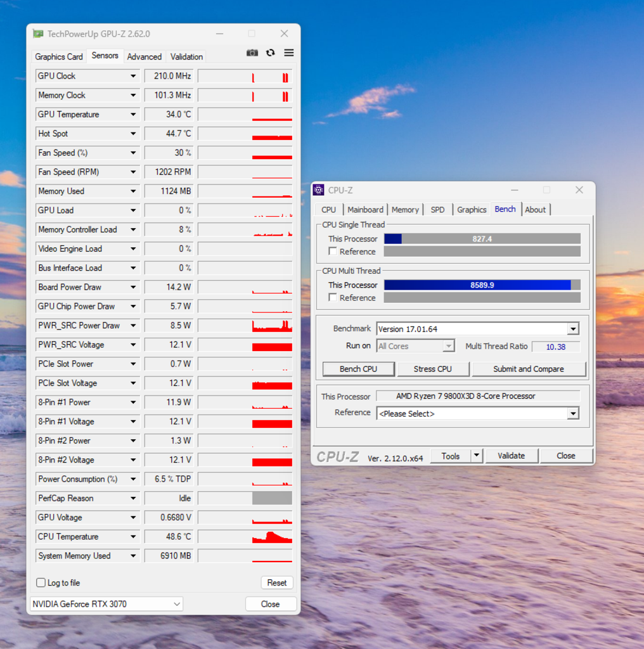Image resolution: width=644 pixels, height=649 pixels.
Task: Take a screenshot with GPU-Z camera icon
Action: (252, 53)
